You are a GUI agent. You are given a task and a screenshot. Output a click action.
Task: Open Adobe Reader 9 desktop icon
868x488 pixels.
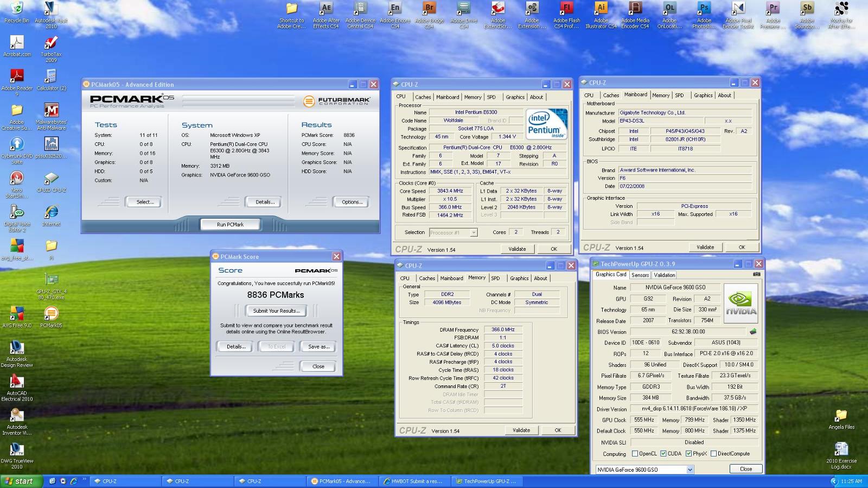point(17,83)
